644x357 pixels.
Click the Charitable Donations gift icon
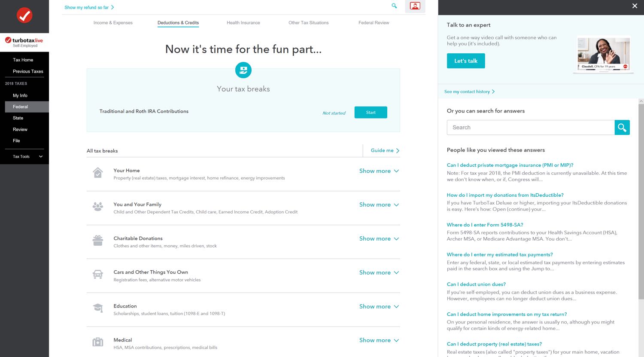[98, 241]
